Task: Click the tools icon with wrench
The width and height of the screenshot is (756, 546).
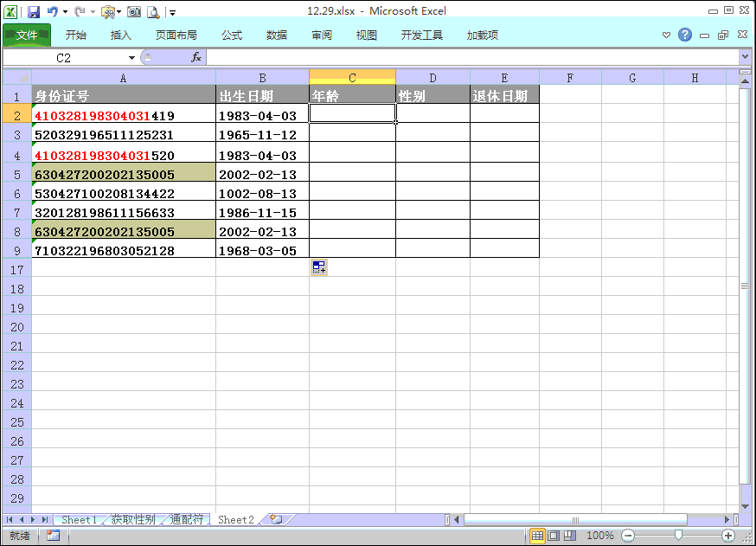Action: coord(108,11)
